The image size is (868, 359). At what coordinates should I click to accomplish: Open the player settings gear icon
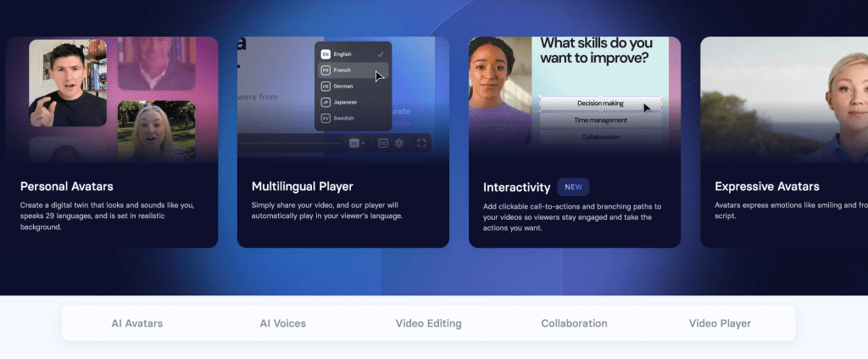399,143
